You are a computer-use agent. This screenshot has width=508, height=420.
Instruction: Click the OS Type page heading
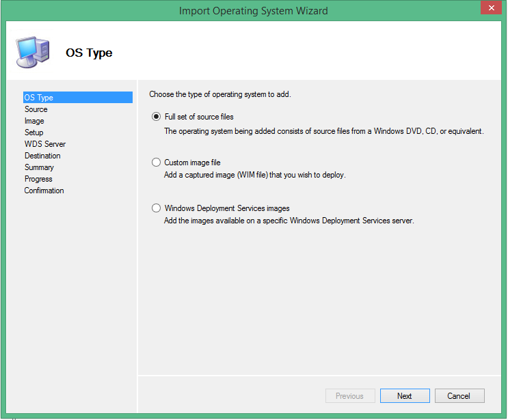pos(89,53)
